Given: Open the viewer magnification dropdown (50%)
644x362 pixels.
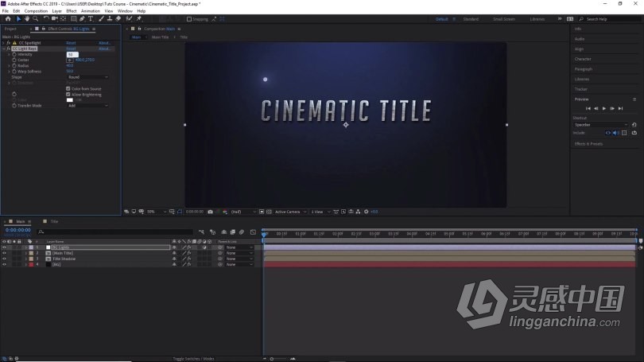Looking at the screenshot, I should point(156,212).
